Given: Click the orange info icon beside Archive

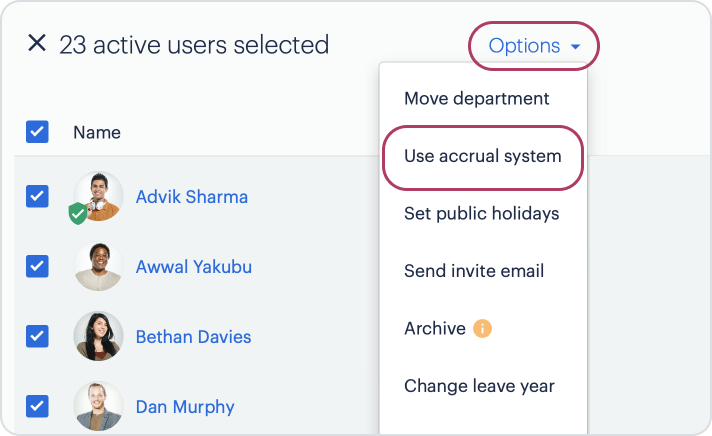Looking at the screenshot, I should (x=483, y=328).
